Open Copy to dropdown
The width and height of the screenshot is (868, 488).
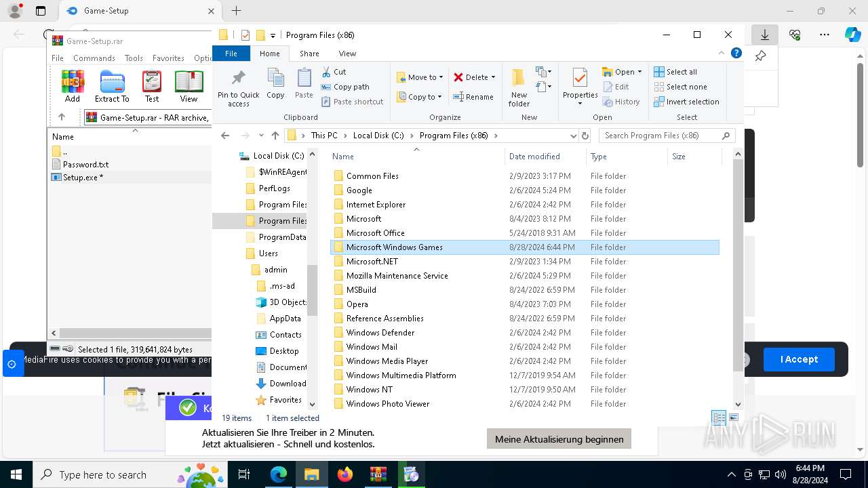(420, 97)
